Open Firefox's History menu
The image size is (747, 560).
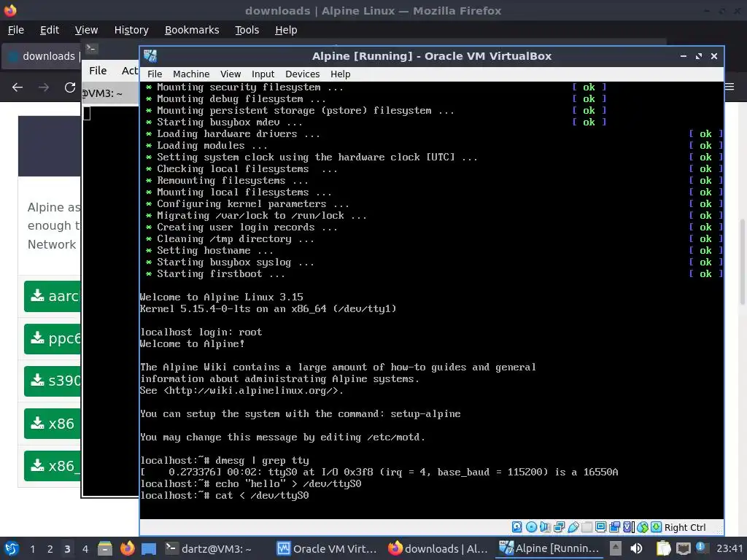(x=131, y=29)
